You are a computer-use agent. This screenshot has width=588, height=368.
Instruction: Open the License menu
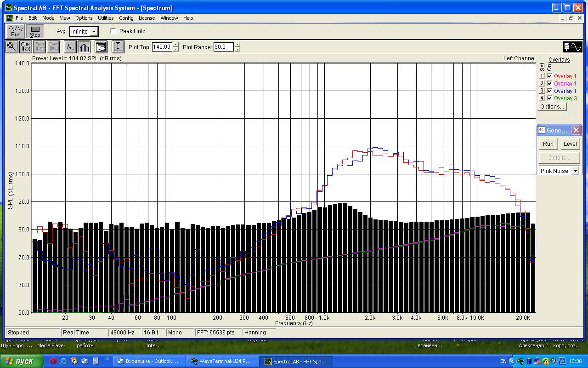tap(147, 18)
